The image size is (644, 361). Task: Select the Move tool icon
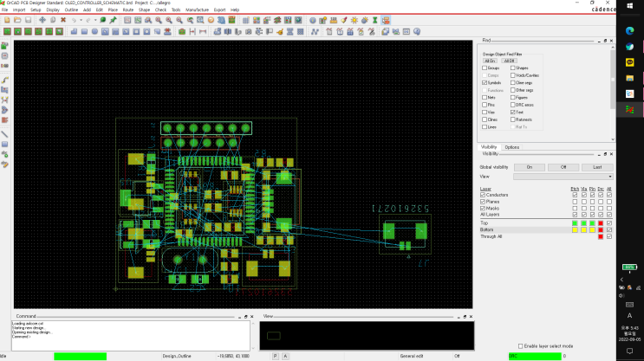coord(42,19)
